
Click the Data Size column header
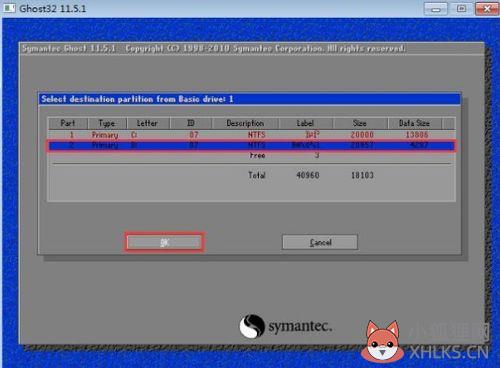(x=415, y=123)
